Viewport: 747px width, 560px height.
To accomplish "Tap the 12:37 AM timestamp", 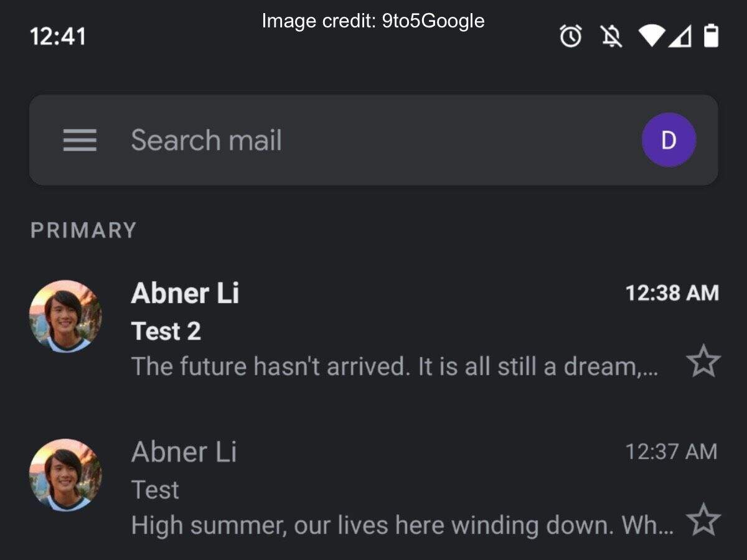I will point(671,452).
